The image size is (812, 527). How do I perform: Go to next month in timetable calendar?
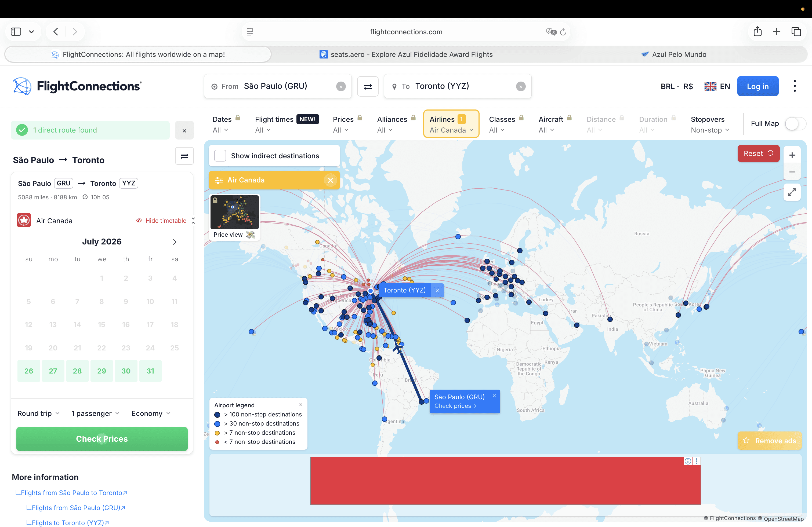[175, 242]
